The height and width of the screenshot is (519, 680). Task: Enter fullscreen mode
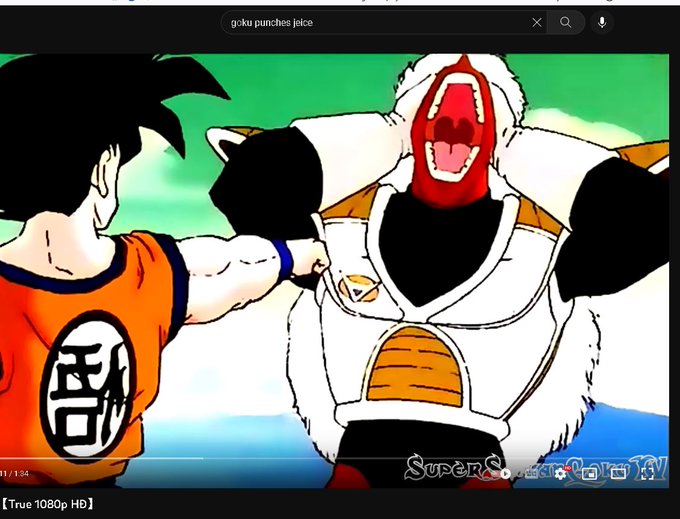click(x=647, y=474)
